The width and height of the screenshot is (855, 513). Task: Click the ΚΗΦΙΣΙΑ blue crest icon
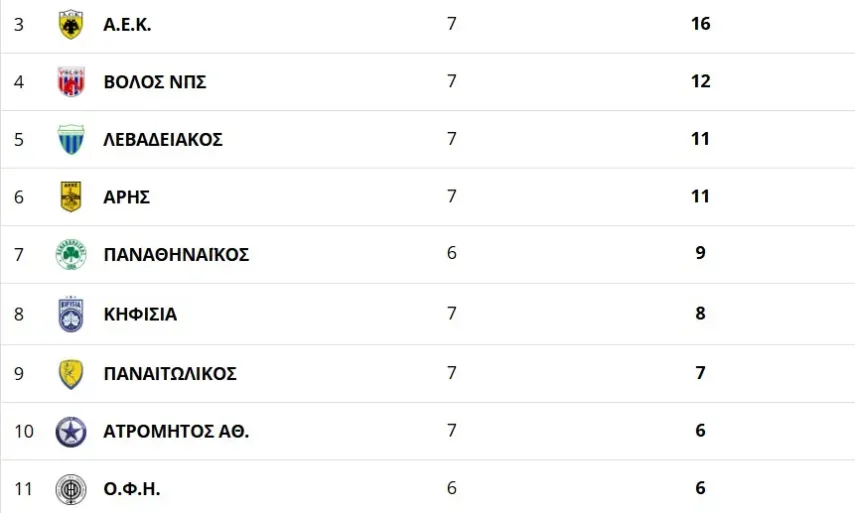(71, 314)
